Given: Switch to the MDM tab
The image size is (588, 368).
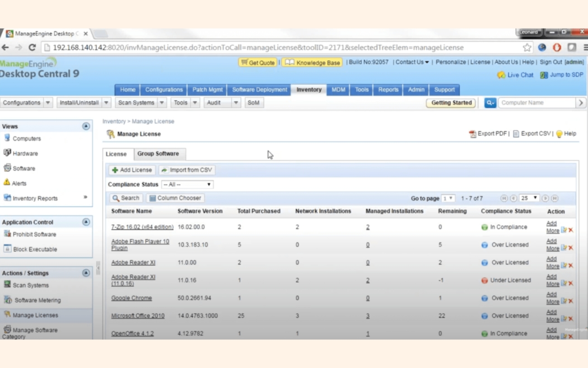Looking at the screenshot, I should click(x=338, y=90).
